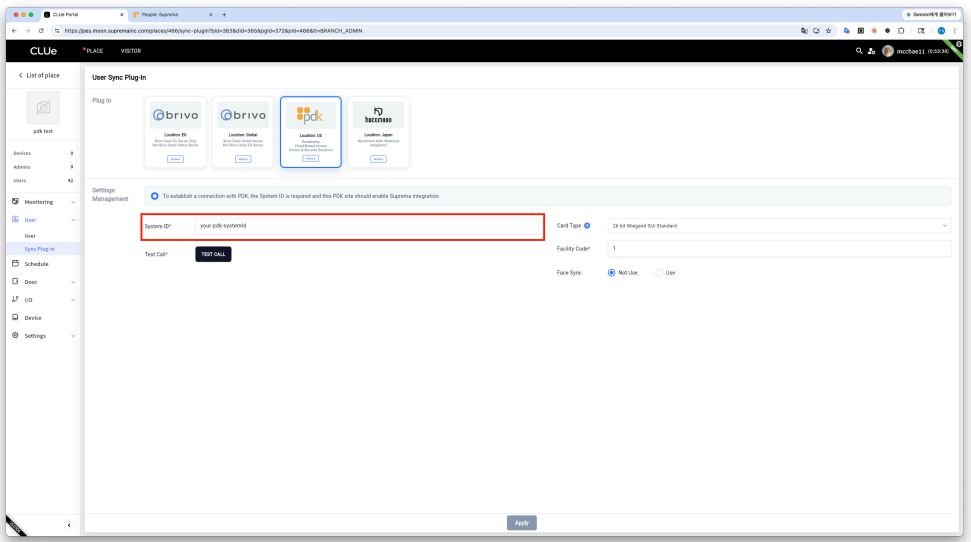Click the Notice button on Japan card
Viewport: 971px width, 542px height.
(378, 159)
